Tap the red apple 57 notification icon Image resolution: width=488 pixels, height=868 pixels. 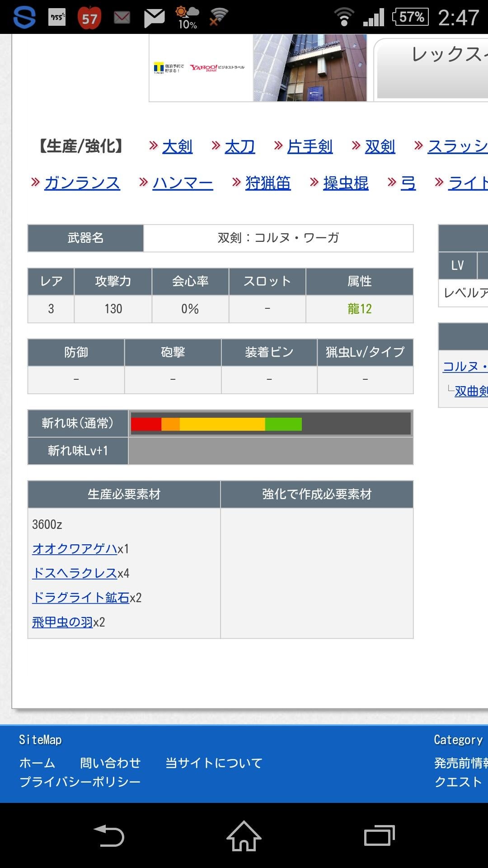pyautogui.click(x=89, y=18)
